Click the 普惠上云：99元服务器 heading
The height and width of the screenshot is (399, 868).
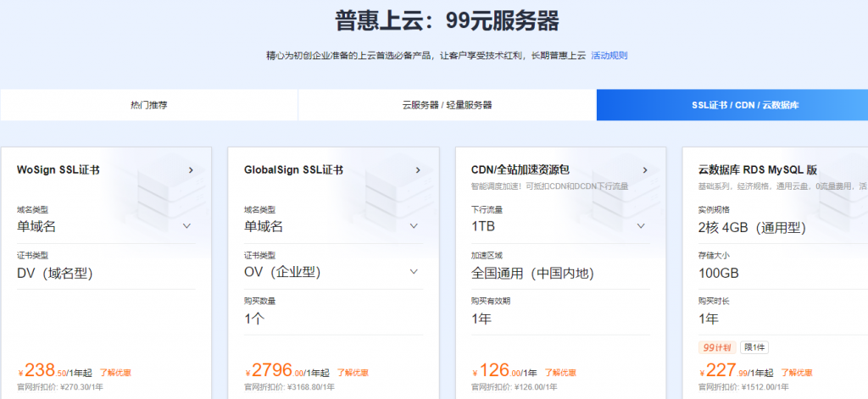(448, 21)
